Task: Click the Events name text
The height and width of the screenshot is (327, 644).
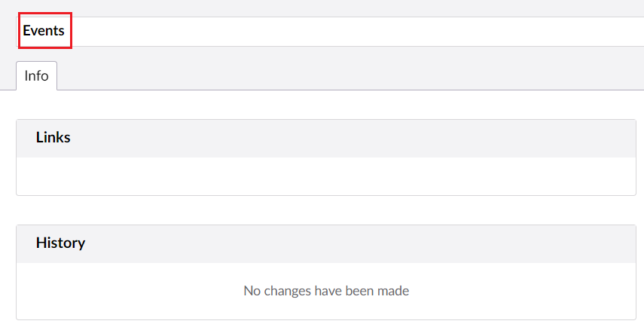Action: pyautogui.click(x=44, y=31)
